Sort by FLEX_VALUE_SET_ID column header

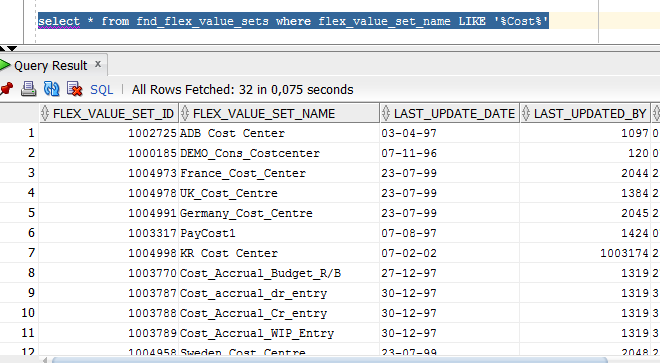click(109, 113)
